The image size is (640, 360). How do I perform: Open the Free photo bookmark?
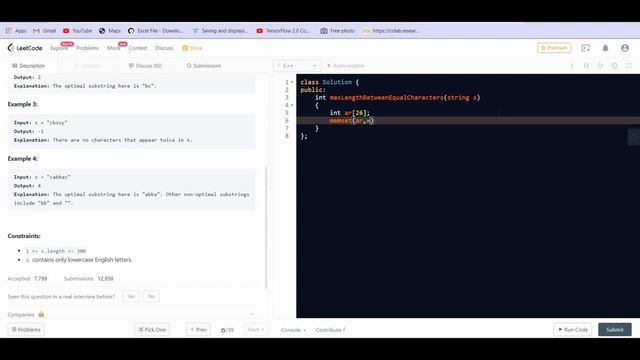[x=338, y=31]
